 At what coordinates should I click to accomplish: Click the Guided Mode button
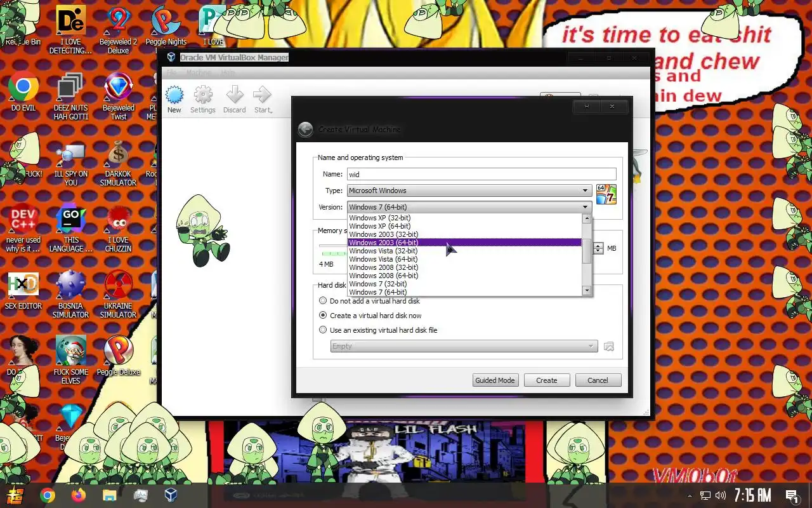click(x=495, y=380)
